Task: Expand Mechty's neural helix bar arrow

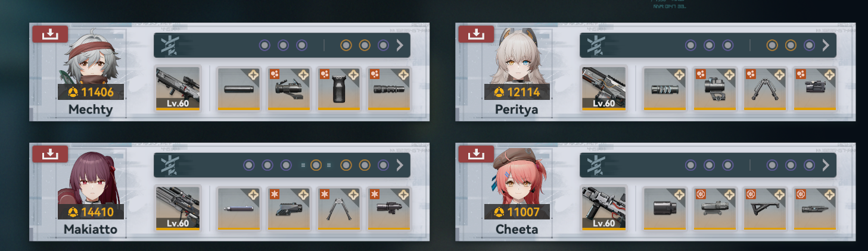Action: click(400, 45)
